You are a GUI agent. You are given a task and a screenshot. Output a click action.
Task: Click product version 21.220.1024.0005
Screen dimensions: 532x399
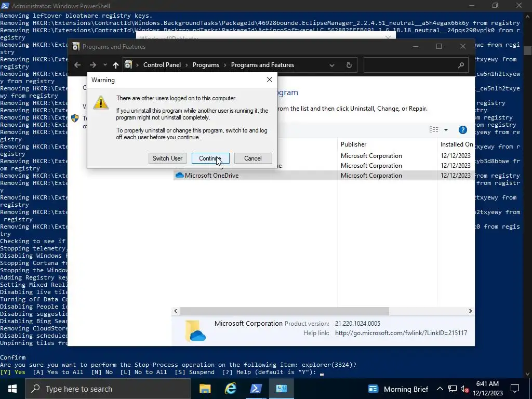pyautogui.click(x=357, y=324)
